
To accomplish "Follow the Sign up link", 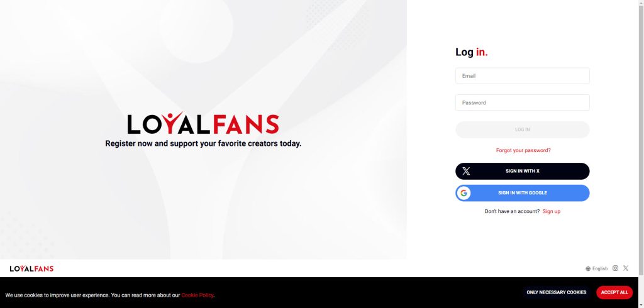I will pyautogui.click(x=551, y=211).
